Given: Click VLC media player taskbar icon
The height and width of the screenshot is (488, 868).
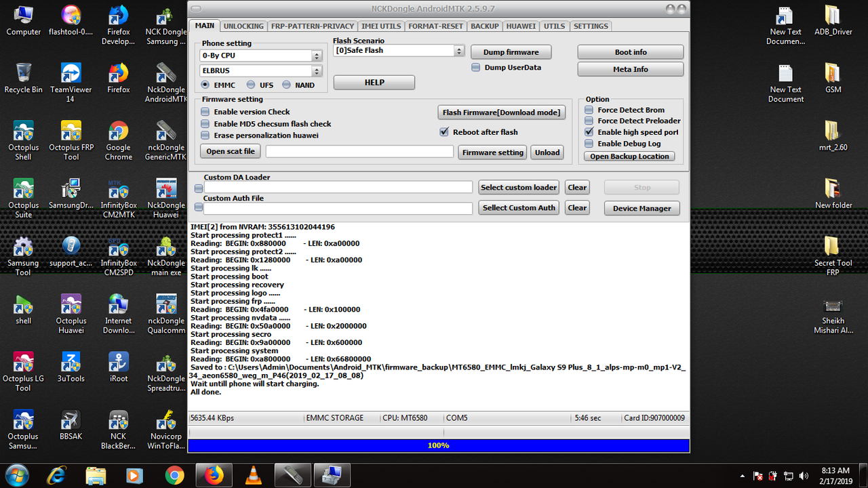Looking at the screenshot, I should pos(254,475).
